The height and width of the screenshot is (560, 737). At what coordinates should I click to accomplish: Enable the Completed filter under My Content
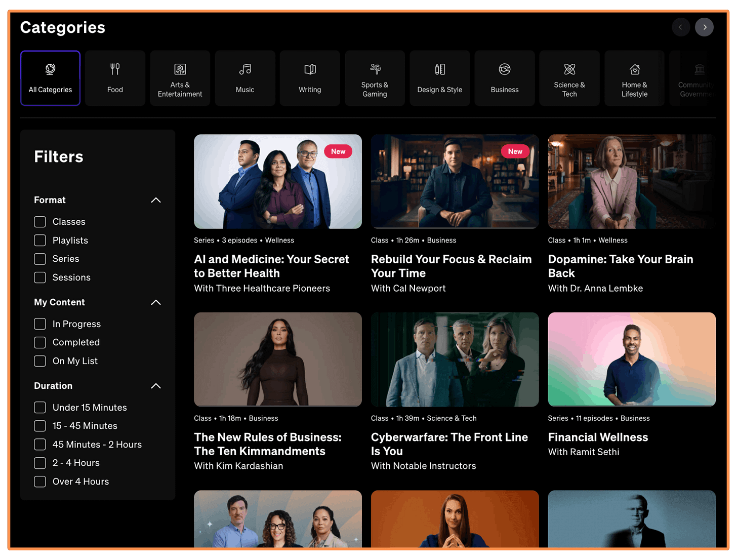39,342
